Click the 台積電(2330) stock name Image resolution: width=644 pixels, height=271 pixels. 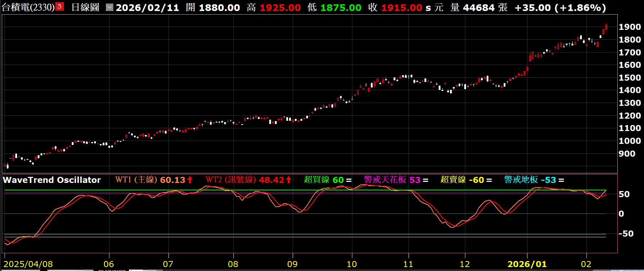28,7
